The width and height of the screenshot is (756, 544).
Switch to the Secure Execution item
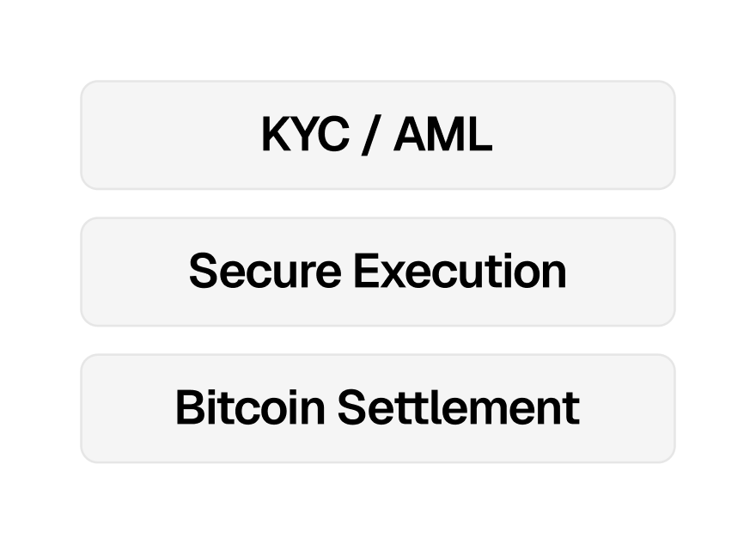click(x=377, y=272)
